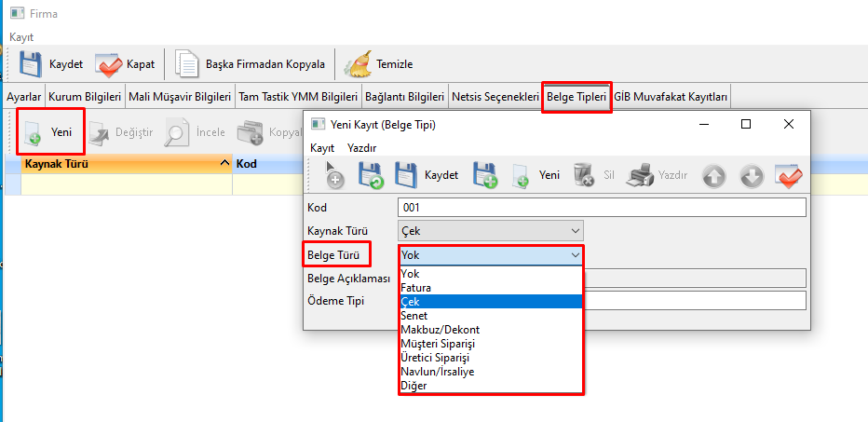Open the Yazdır menu in the dialog
868x422 pixels.
(362, 148)
